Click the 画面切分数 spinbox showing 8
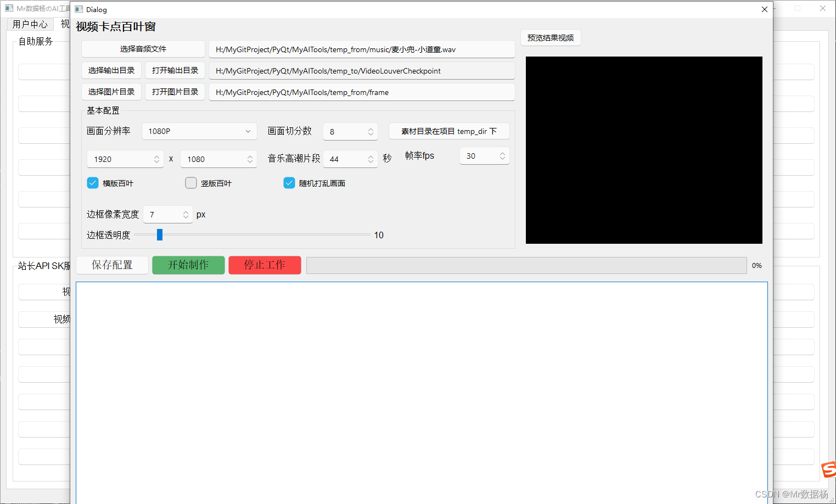Viewport: 836px width, 504px height. (350, 132)
